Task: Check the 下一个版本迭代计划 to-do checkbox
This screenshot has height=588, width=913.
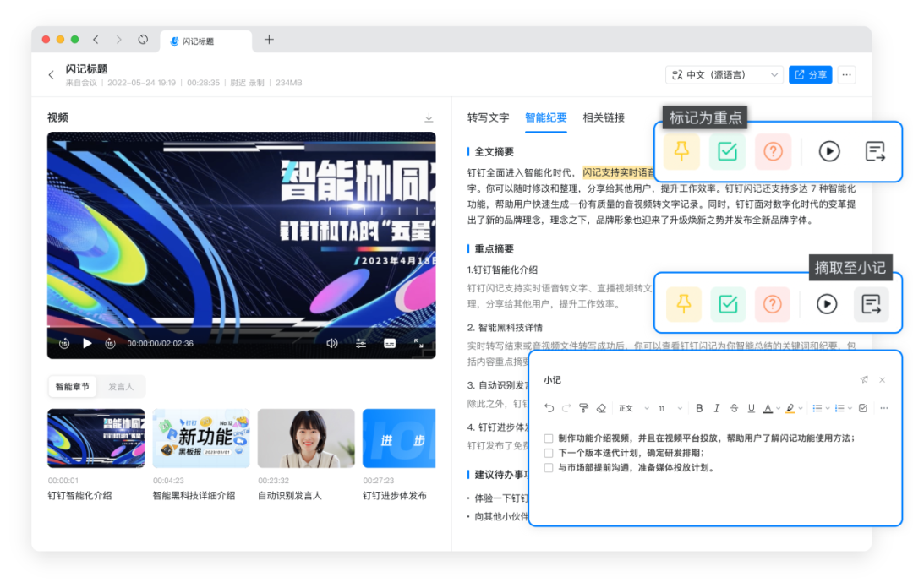Action: 549,453
